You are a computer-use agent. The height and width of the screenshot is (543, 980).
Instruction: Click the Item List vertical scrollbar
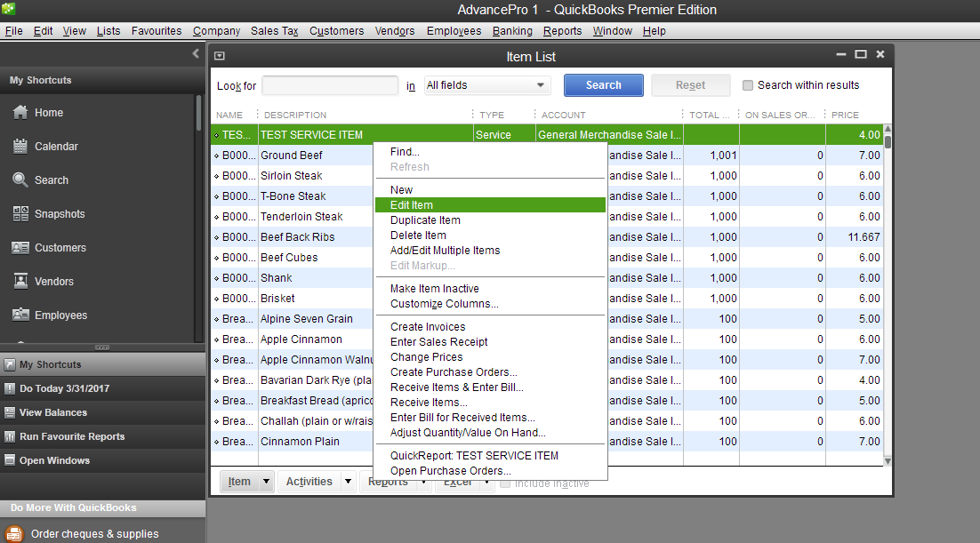pos(888,293)
